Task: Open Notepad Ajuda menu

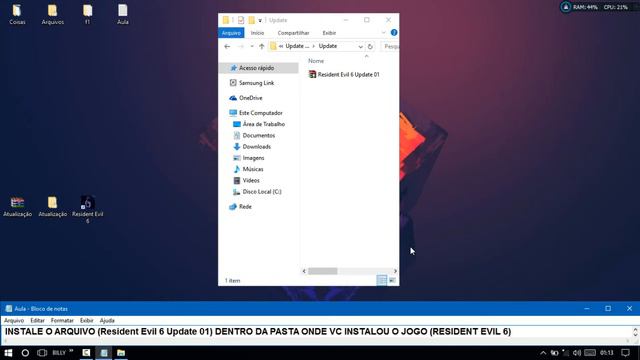Action: pos(107,320)
